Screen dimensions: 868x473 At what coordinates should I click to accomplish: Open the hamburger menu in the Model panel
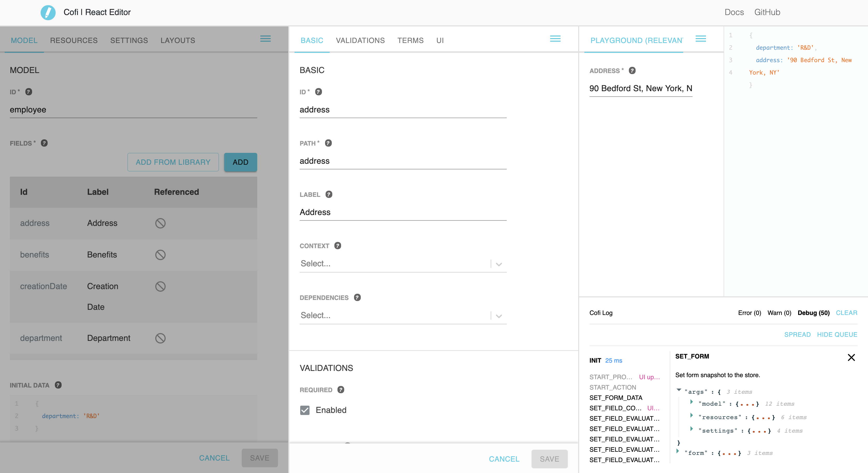point(265,39)
